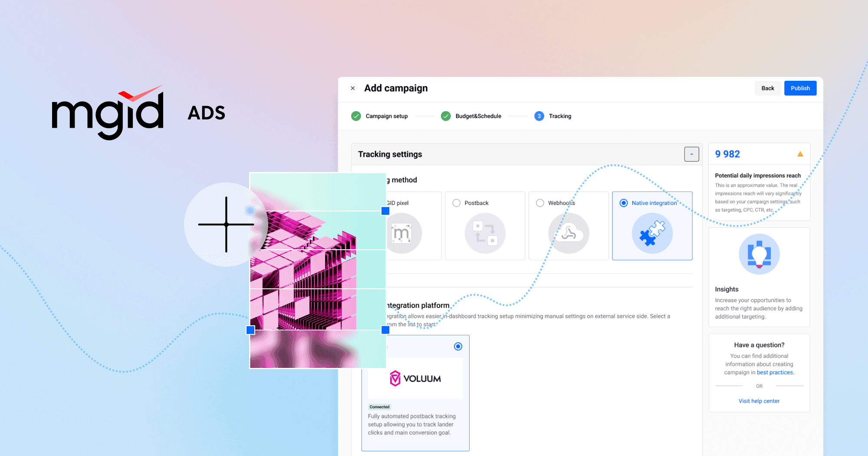Viewport: 868px width, 456px height.
Task: Select Native integration radio button
Action: click(x=624, y=203)
